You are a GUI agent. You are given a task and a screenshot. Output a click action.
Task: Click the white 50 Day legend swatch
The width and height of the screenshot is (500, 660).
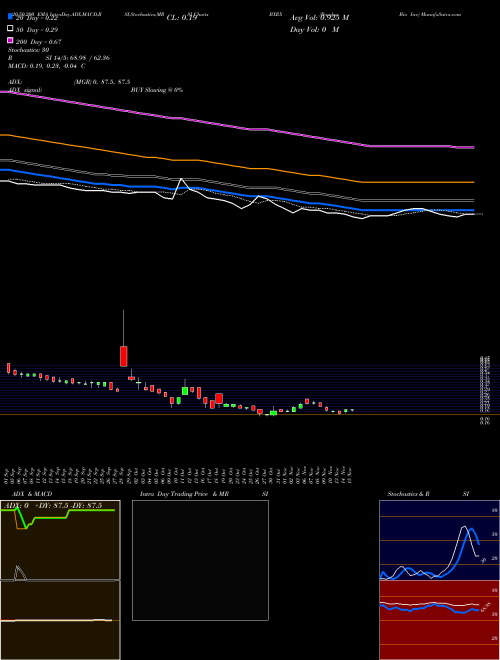(10, 29)
